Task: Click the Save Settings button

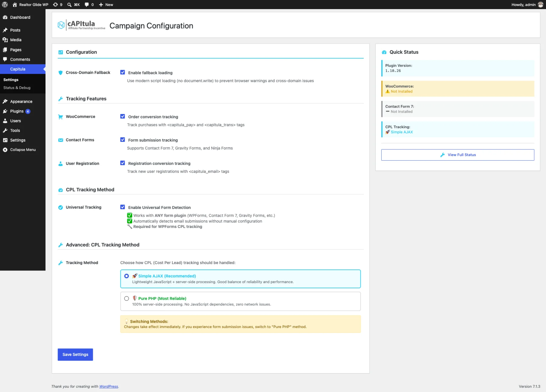Action: 75,354
